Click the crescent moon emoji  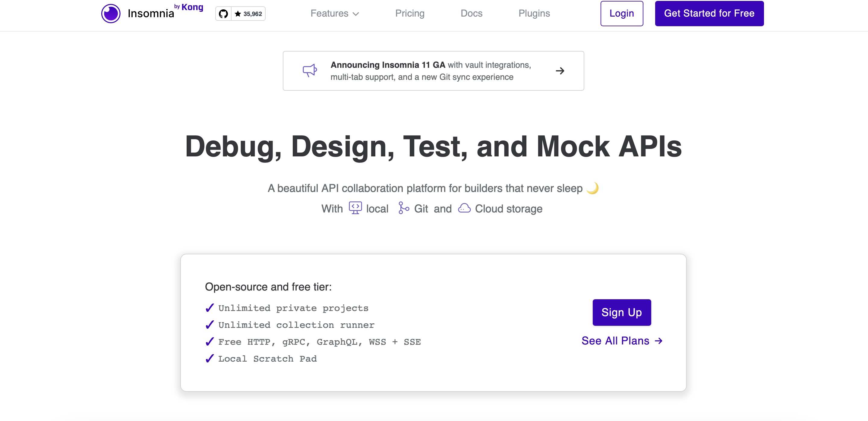coord(592,188)
